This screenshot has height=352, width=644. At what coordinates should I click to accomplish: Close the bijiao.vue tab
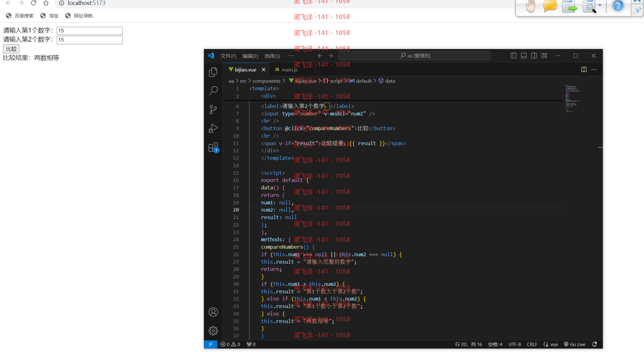263,70
